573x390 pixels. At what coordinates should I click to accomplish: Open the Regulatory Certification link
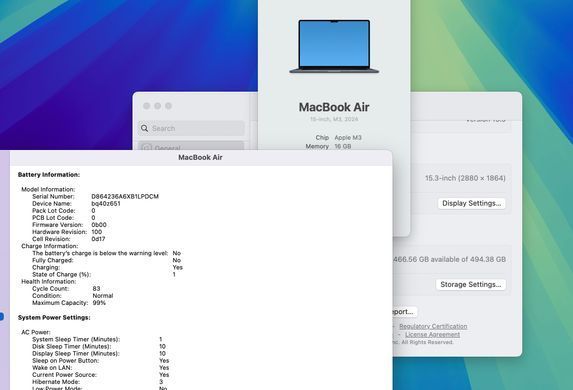(x=433, y=326)
